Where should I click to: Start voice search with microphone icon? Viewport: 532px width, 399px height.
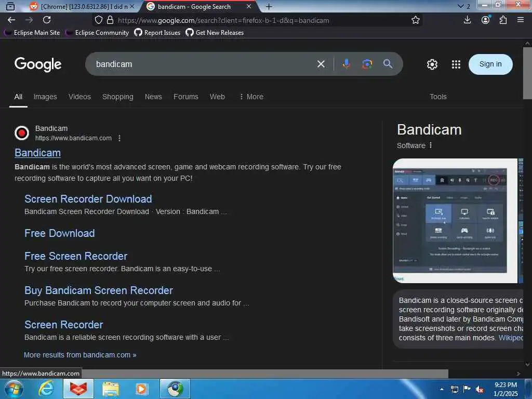pyautogui.click(x=346, y=64)
